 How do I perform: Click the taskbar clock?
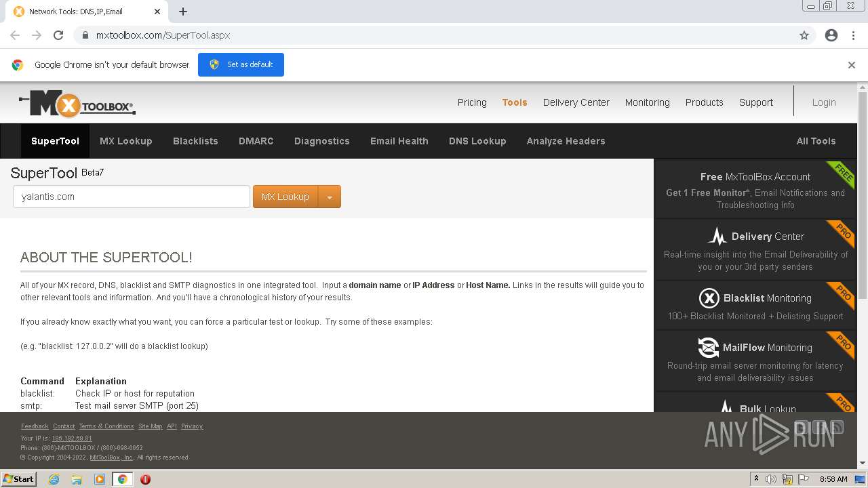click(833, 479)
